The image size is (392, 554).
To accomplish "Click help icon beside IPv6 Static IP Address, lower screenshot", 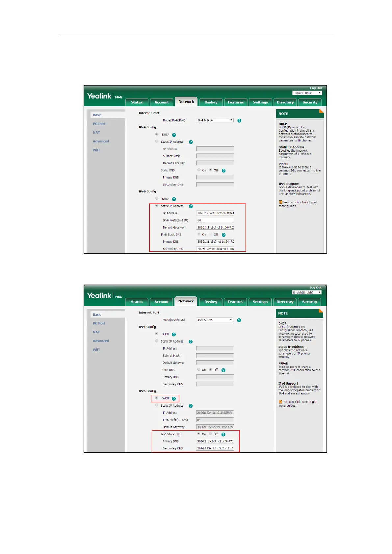I will click(x=190, y=406).
